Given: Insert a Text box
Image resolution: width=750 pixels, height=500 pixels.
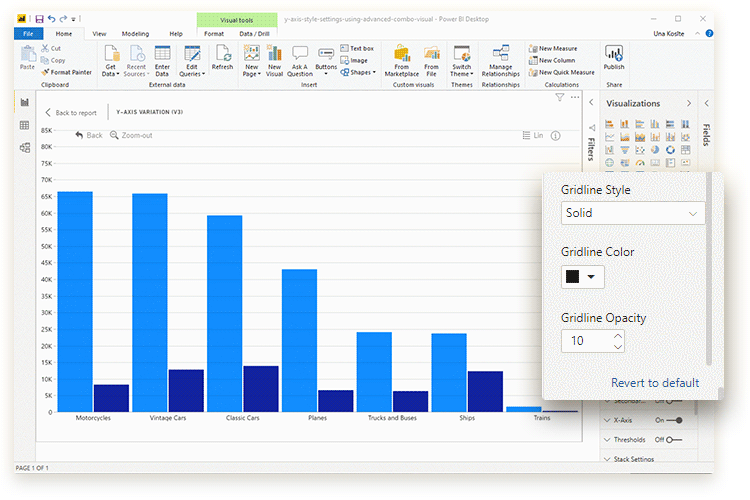Looking at the screenshot, I should 357,48.
